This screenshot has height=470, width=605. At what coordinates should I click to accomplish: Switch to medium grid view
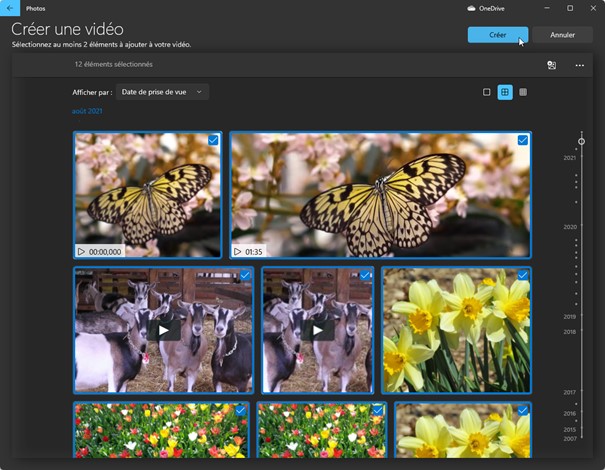[505, 92]
